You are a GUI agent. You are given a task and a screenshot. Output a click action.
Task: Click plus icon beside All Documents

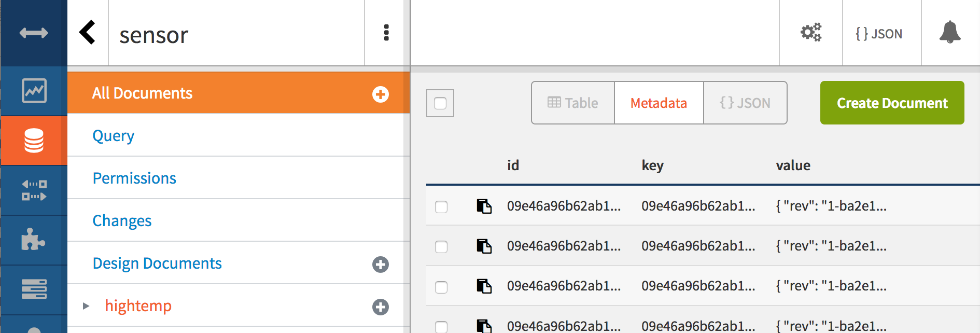tap(380, 94)
